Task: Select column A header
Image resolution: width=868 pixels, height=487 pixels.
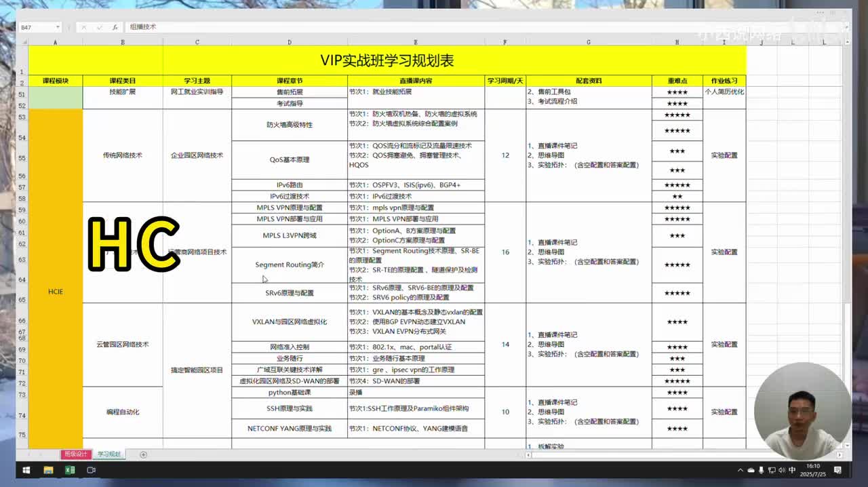Action: (55, 42)
